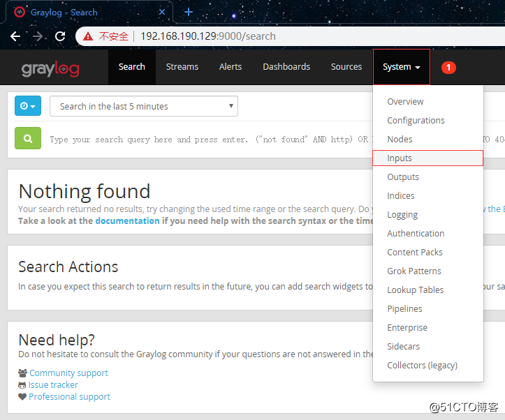
Task: Reload the page with the refresh icon
Action: tap(60, 36)
